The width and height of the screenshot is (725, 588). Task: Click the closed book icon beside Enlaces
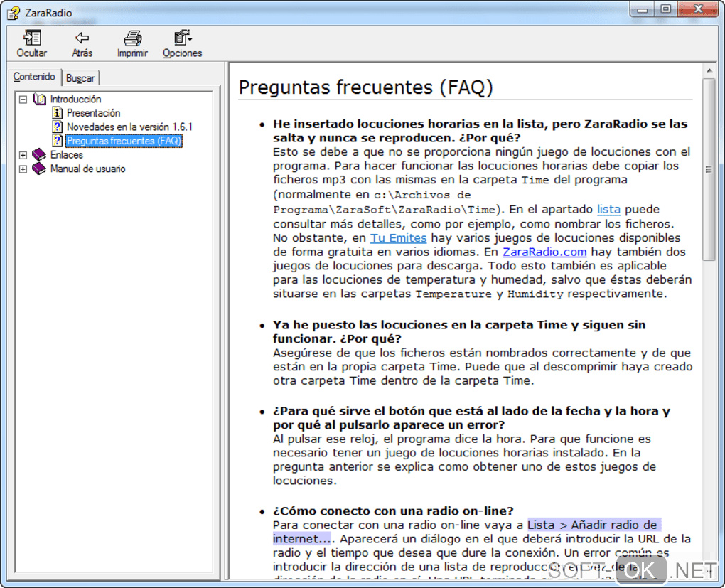point(39,155)
